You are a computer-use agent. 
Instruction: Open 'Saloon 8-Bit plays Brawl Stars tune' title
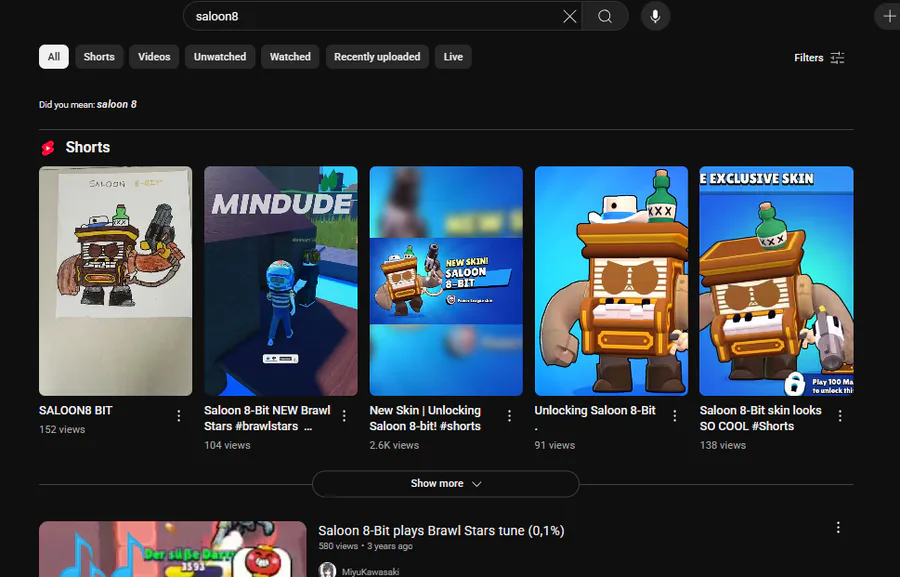point(441,530)
